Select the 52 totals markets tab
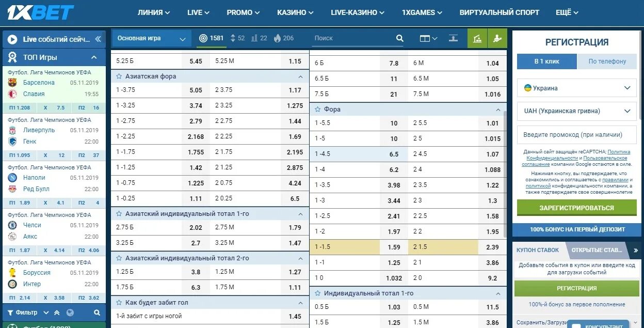This screenshot has width=644, height=328. click(x=237, y=38)
